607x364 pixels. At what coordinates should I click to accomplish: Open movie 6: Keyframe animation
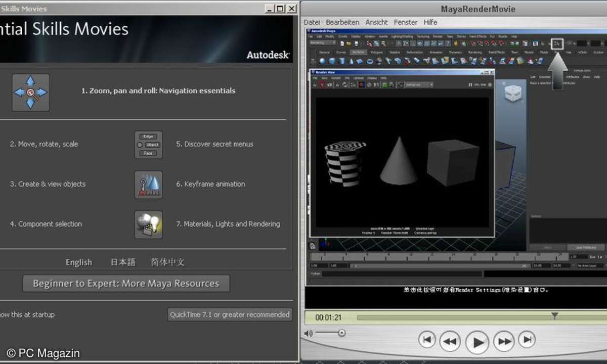tap(210, 184)
